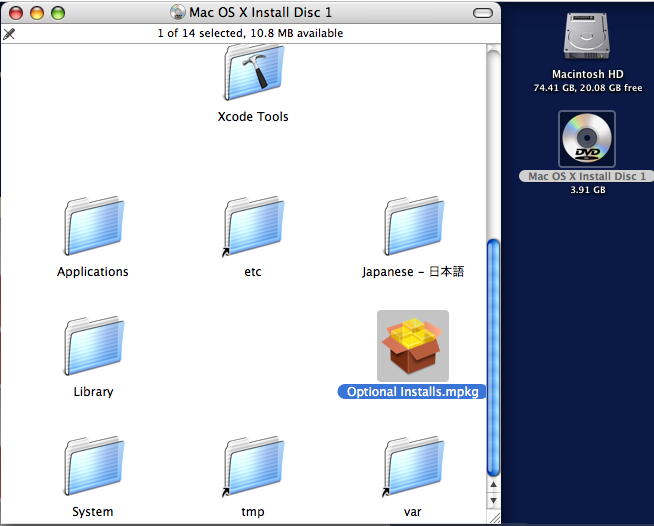Click the tmp folder label
This screenshot has width=654, height=526.
pyautogui.click(x=253, y=512)
